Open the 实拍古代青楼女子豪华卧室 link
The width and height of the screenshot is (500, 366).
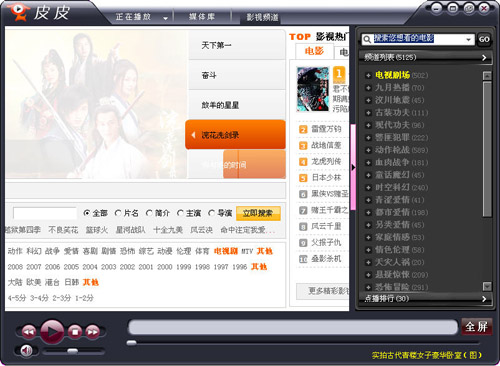[x=427, y=355]
